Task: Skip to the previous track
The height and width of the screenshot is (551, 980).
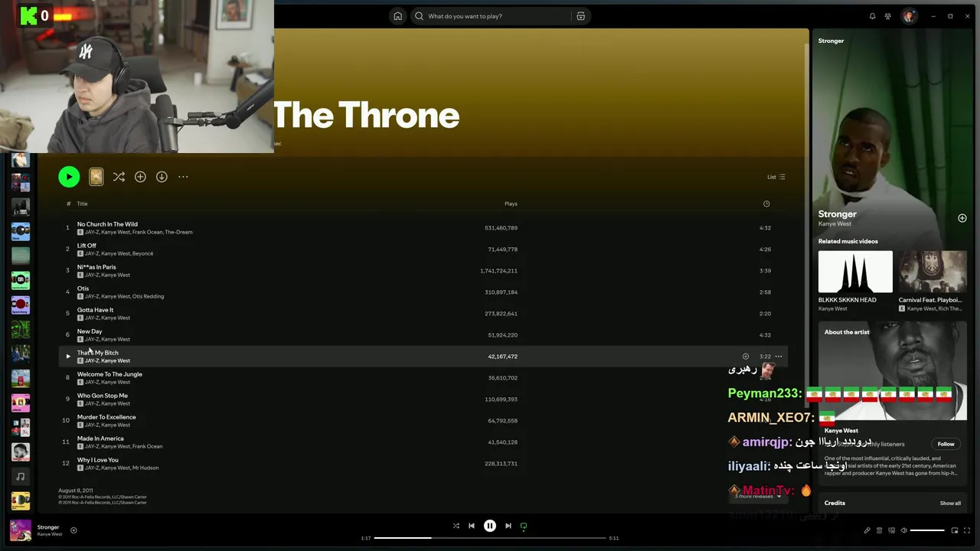Action: point(472,526)
